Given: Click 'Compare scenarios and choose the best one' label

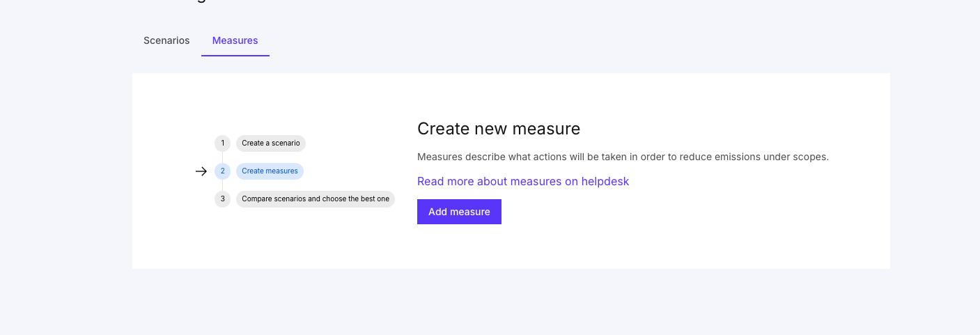Looking at the screenshot, I should click(x=316, y=199).
